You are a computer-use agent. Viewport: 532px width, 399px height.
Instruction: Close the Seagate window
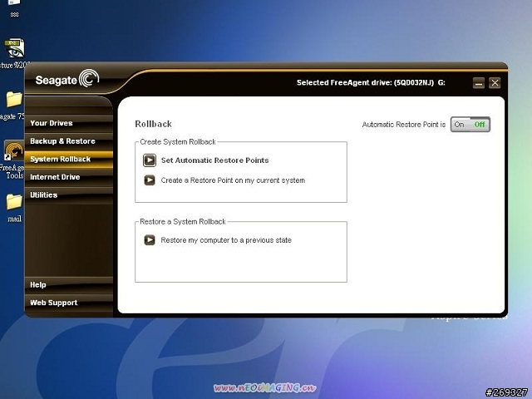[495, 83]
